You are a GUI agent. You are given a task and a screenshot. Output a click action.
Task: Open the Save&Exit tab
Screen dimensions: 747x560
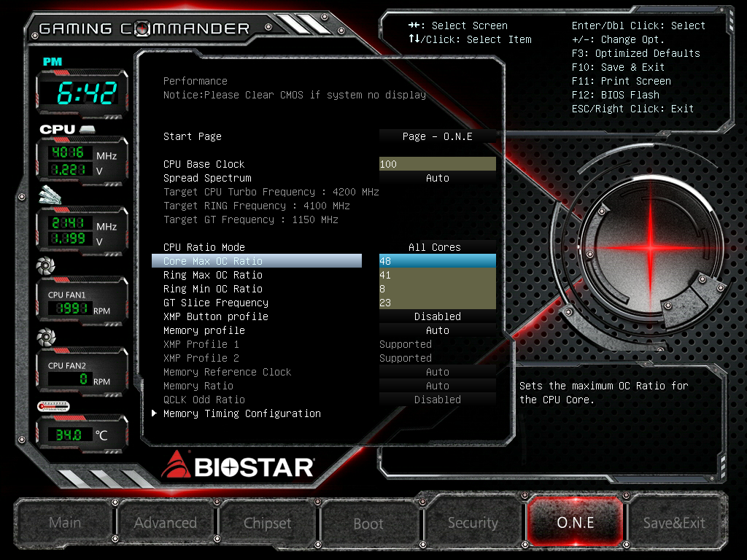[x=674, y=522]
